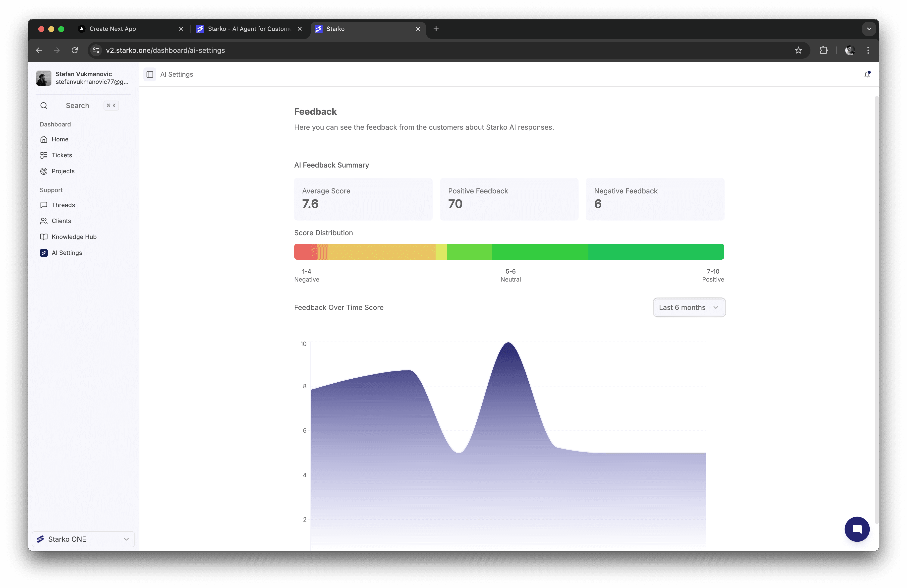Expand the Last 6 months dropdown
Viewport: 907px width, 588px height.
(689, 307)
